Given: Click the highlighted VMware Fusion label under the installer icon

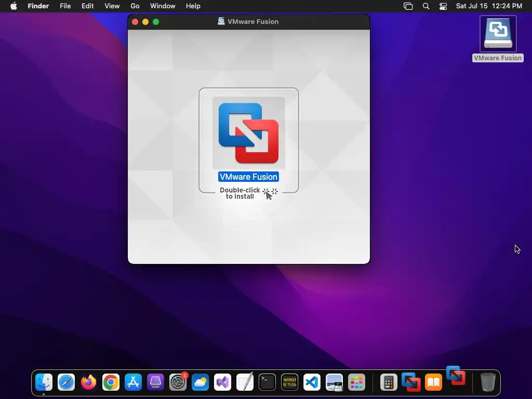Looking at the screenshot, I should pos(248,177).
